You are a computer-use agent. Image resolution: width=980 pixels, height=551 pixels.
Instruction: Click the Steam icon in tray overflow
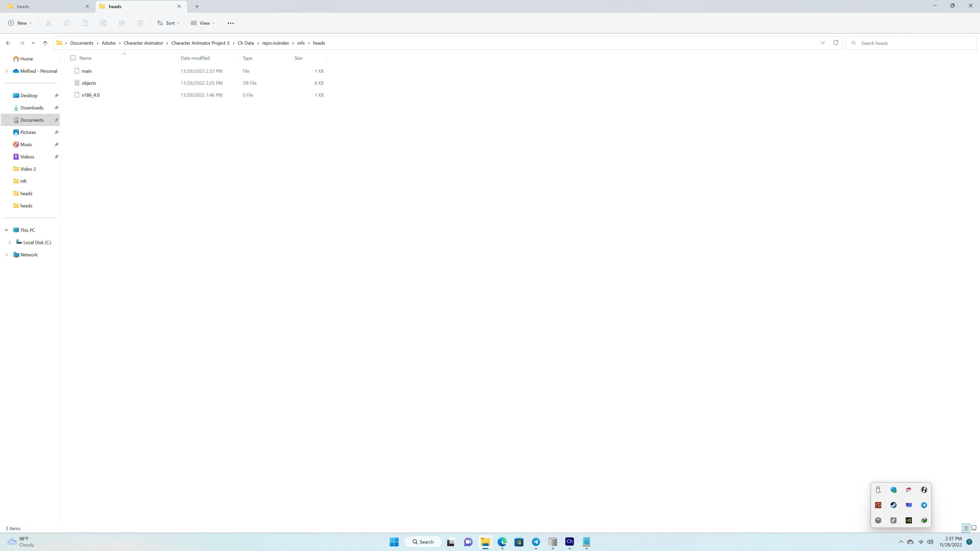click(x=893, y=505)
